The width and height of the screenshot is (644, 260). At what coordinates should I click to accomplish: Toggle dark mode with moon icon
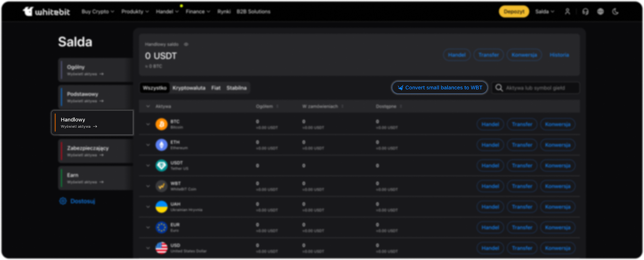click(x=615, y=12)
